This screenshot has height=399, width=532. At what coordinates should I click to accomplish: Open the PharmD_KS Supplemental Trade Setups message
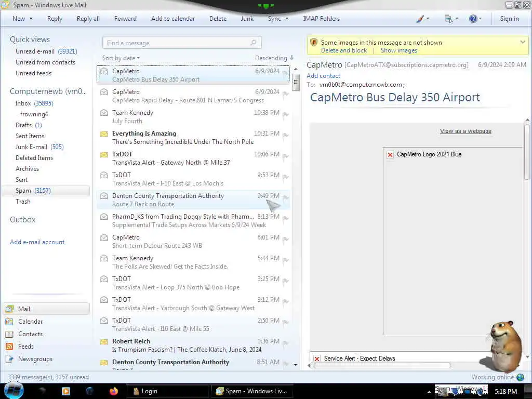click(193, 220)
